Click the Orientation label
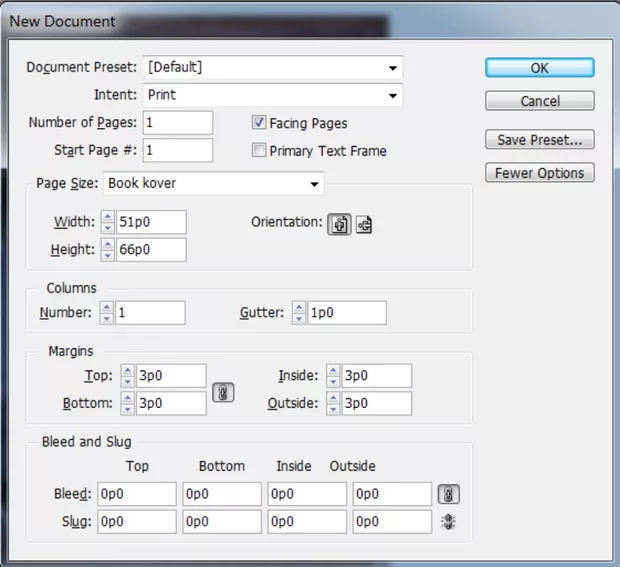This screenshot has width=620, height=567. 287,222
